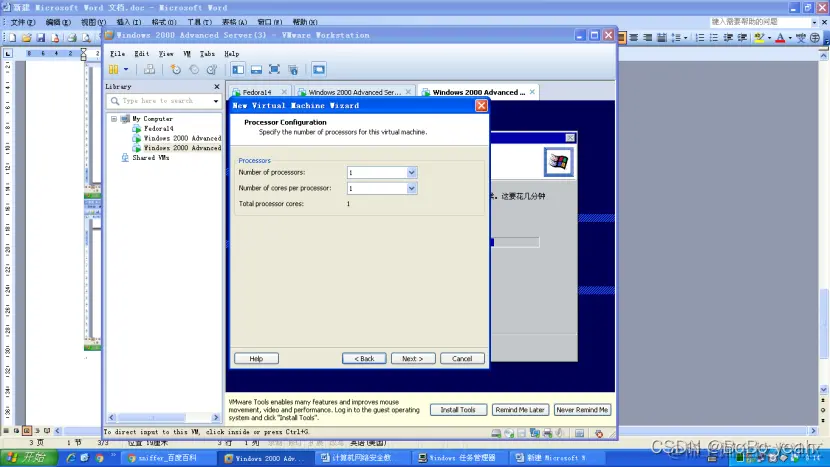Image resolution: width=830 pixels, height=467 pixels.
Task: Switch to the Fedora14 tab
Action: (257, 92)
